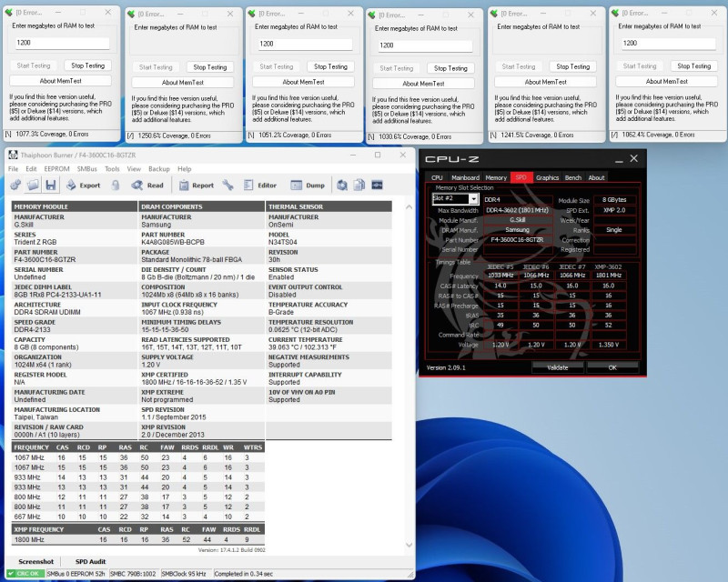The image size is (728, 582).
Task: Open the Help menu in Thaiphoon Burner
Action: [185, 169]
